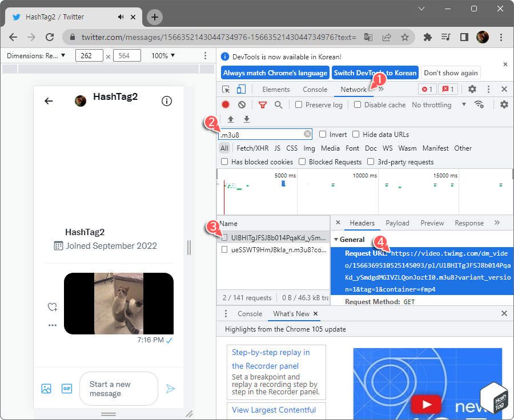
Task: Translate this page icon
Action: click(368, 37)
